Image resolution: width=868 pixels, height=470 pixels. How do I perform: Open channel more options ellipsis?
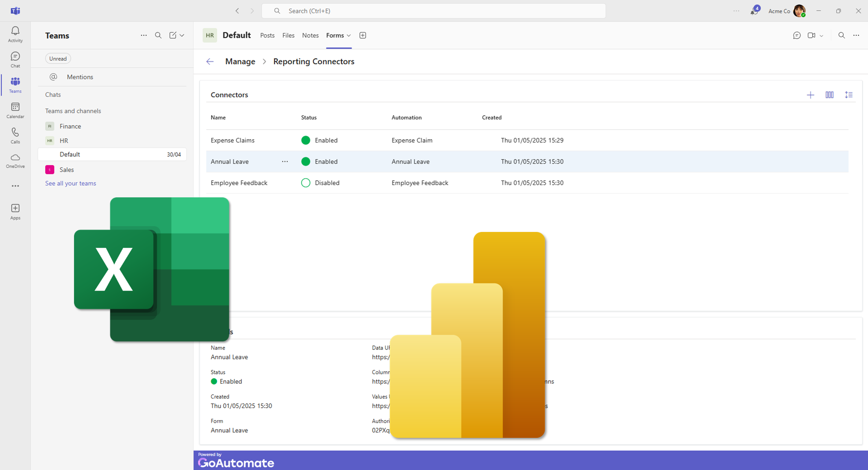tap(856, 35)
